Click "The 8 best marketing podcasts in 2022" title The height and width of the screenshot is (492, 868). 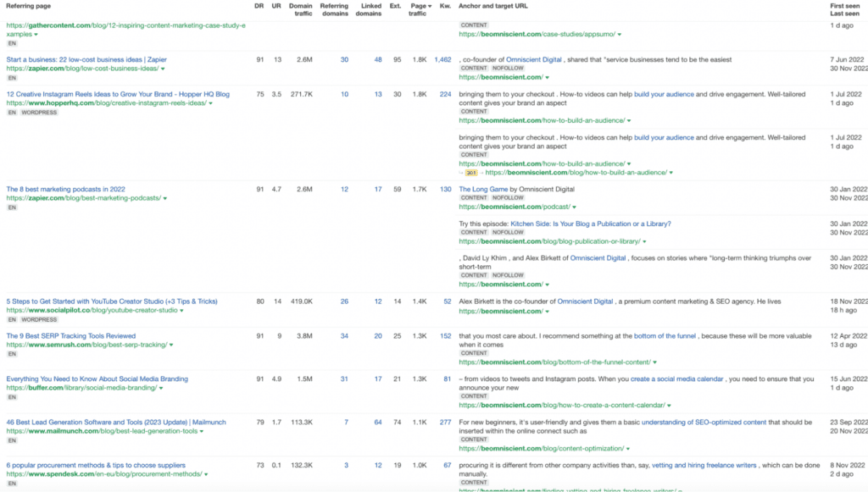[66, 189]
